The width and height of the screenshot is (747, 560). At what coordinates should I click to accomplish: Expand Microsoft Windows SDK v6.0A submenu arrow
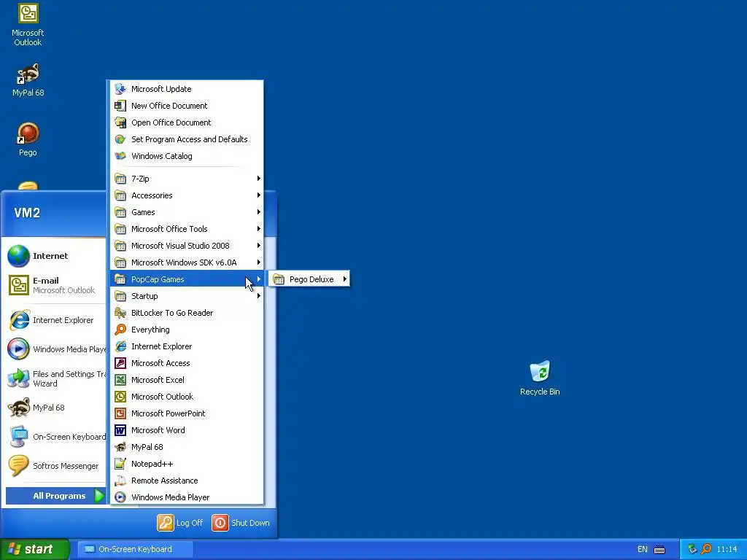pos(259,262)
